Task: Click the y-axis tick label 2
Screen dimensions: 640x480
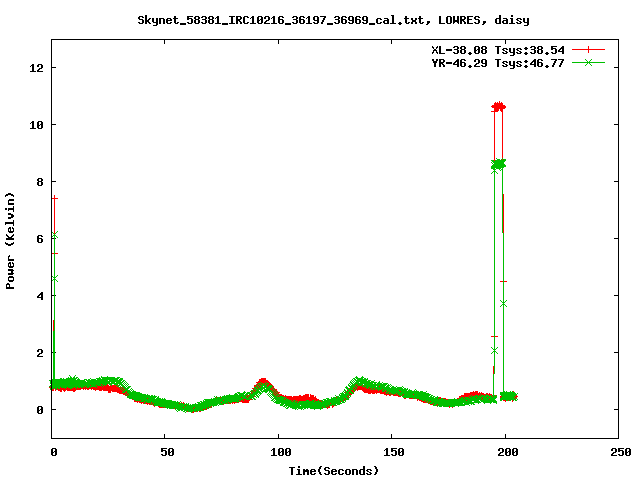Action: pyautogui.click(x=40, y=353)
